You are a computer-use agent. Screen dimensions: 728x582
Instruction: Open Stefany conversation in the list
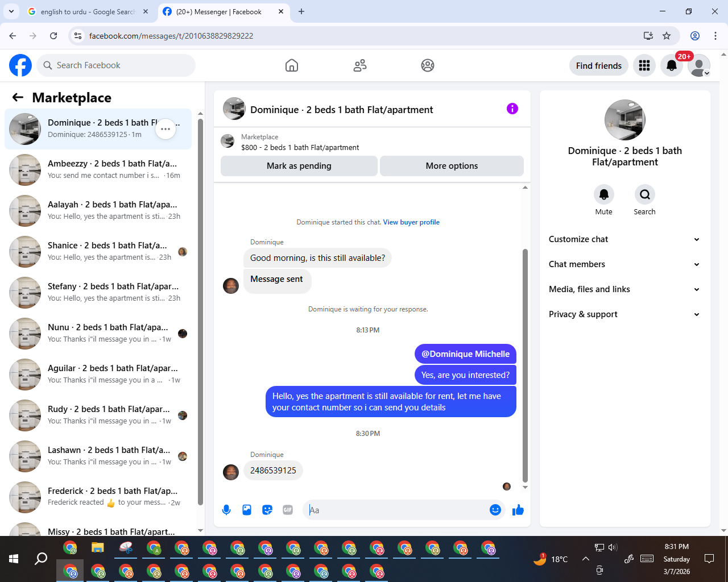(x=98, y=293)
